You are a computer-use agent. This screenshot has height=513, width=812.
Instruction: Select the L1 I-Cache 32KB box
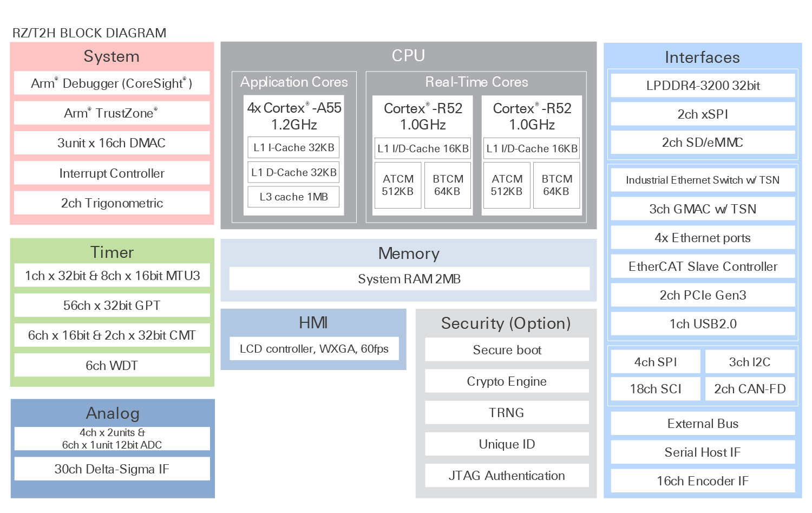(294, 147)
